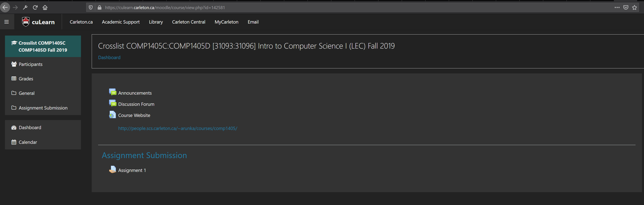This screenshot has height=205, width=644.
Task: Click the Calendar icon in sidebar
Action: pos(14,142)
